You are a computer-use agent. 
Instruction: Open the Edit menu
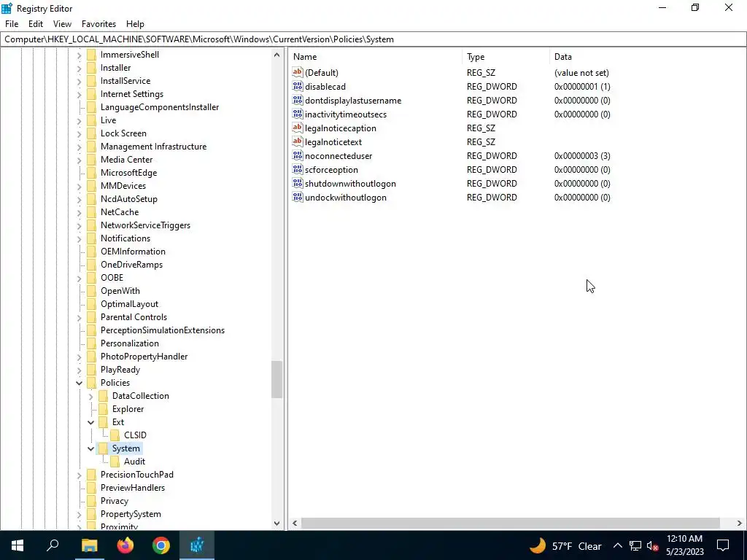coord(36,24)
